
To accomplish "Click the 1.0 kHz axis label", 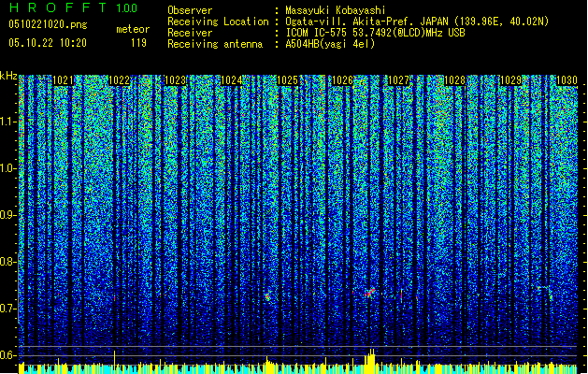I will 8,168.
